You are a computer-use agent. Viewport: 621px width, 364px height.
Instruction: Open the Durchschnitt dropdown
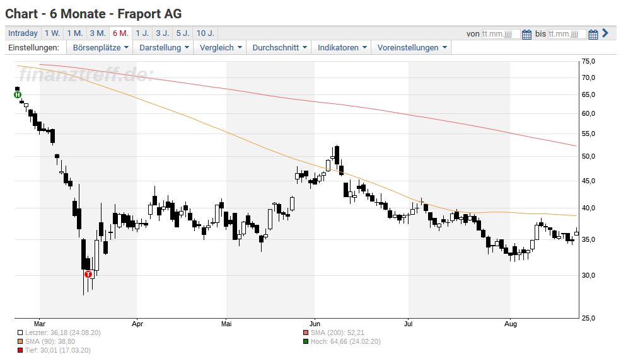click(x=279, y=47)
